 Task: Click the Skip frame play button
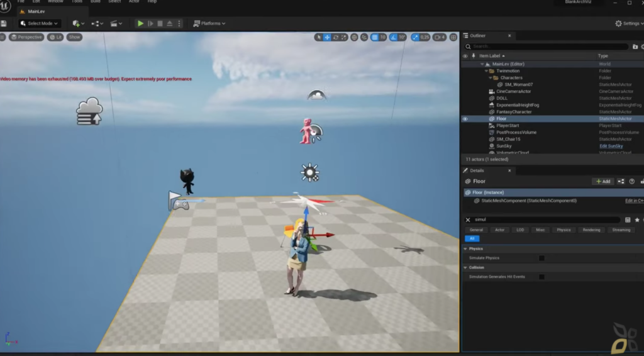point(150,23)
